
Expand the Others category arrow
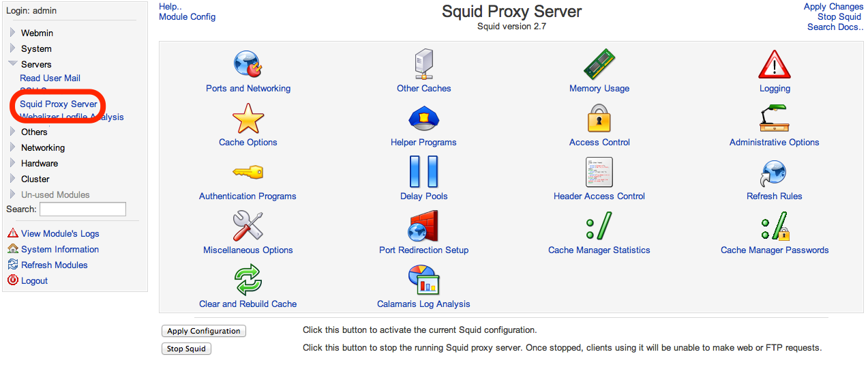(12, 132)
